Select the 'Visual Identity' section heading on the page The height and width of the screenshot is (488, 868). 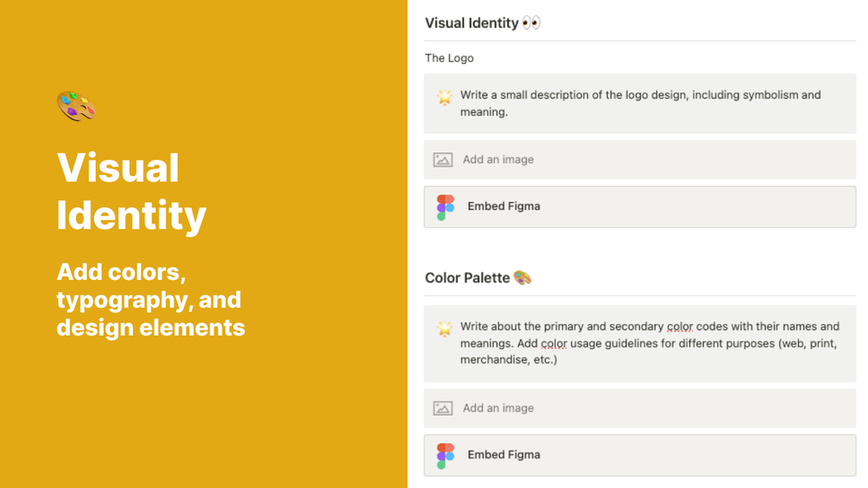(472, 23)
